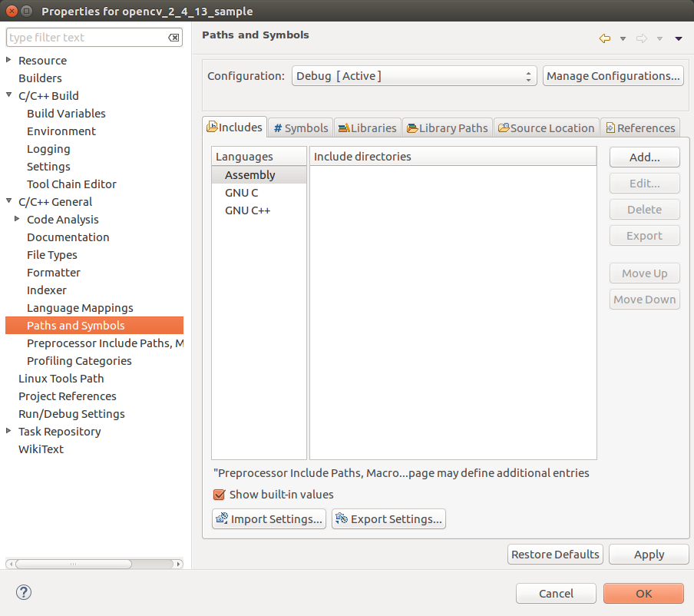Select Tool Chain Editor item
Viewport: 694px width, 616px height.
pos(71,184)
